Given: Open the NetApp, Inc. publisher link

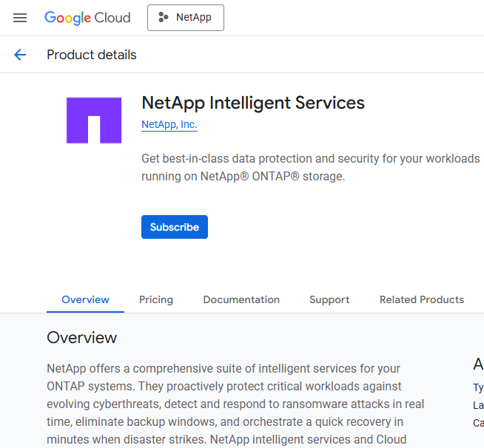Looking at the screenshot, I should pos(169,125).
